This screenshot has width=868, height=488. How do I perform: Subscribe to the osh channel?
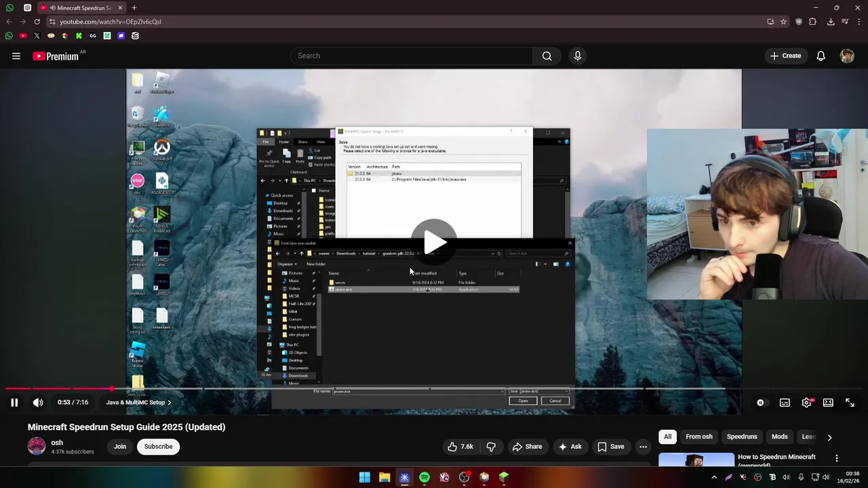pos(158,447)
